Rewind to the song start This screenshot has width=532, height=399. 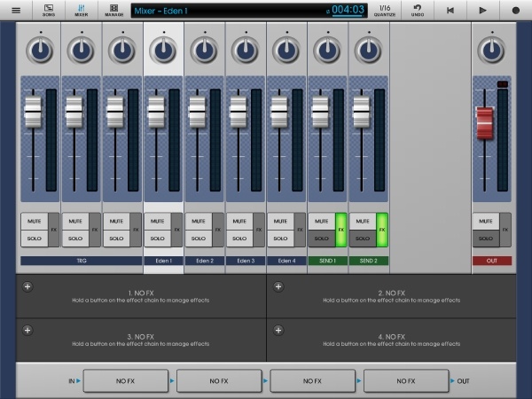tap(450, 11)
